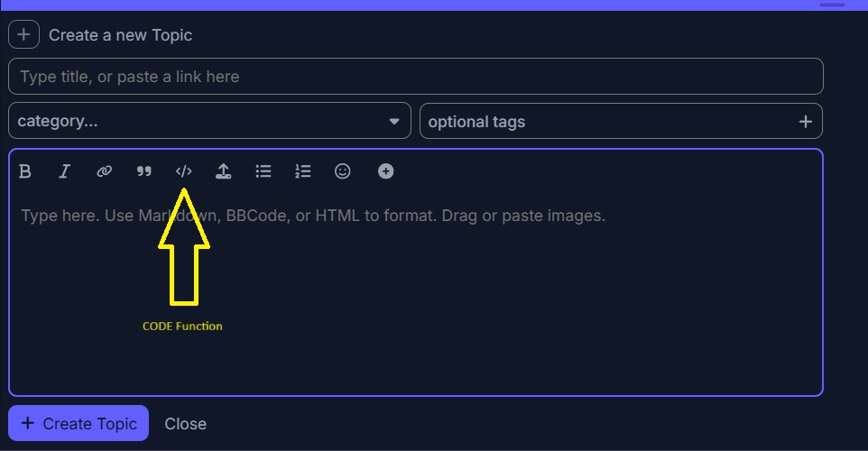This screenshot has width=868, height=451.
Task: Expand the category dropdown
Action: pyautogui.click(x=209, y=121)
